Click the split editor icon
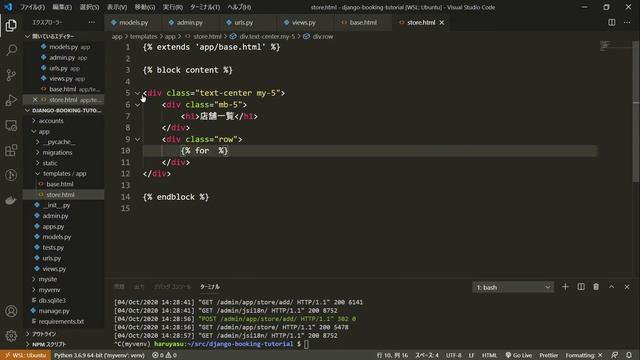 (x=611, y=22)
